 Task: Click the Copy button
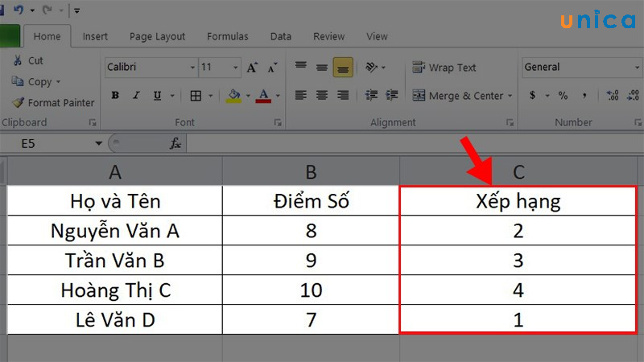coord(31,82)
